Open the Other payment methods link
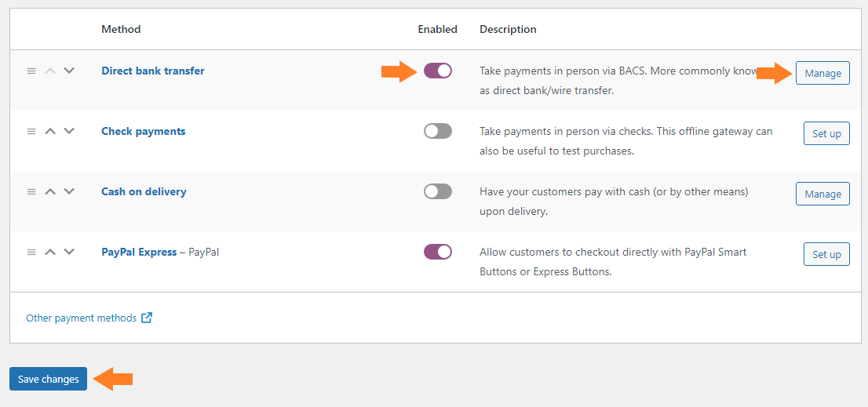The width and height of the screenshot is (868, 407). coord(82,318)
